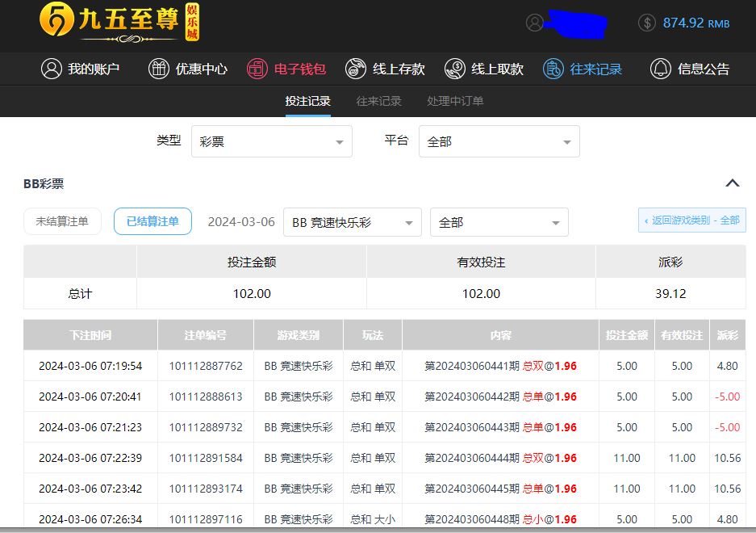The image size is (756, 533).
Task: Switch to 往来记录 sub-tab
Action: pos(378,102)
